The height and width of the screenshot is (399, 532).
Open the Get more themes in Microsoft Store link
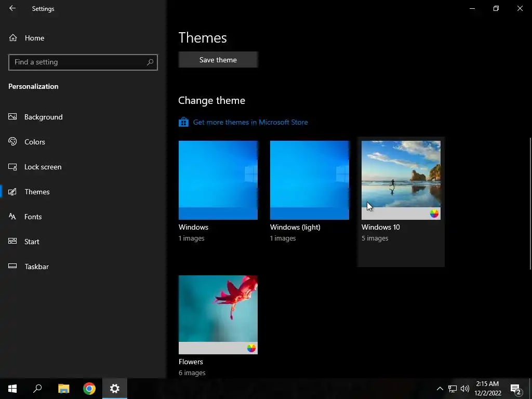point(250,122)
